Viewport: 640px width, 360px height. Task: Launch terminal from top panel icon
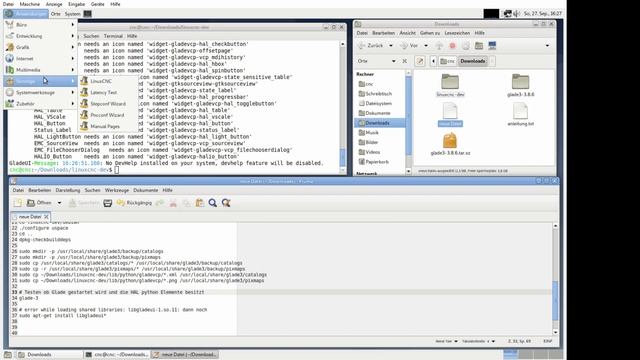coord(88,14)
